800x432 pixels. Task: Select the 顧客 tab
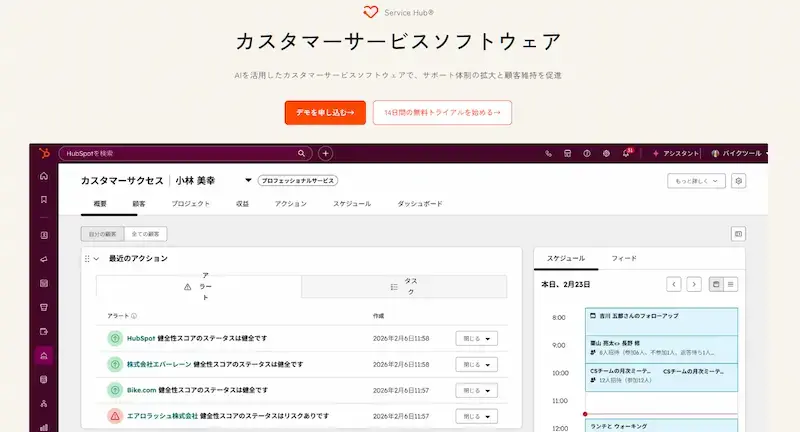point(139,204)
